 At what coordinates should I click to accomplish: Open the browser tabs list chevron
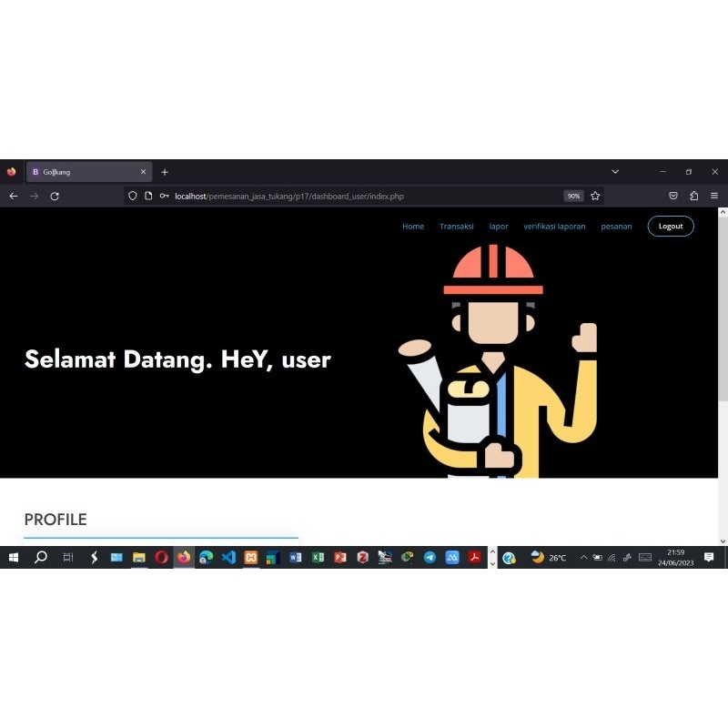pos(615,171)
